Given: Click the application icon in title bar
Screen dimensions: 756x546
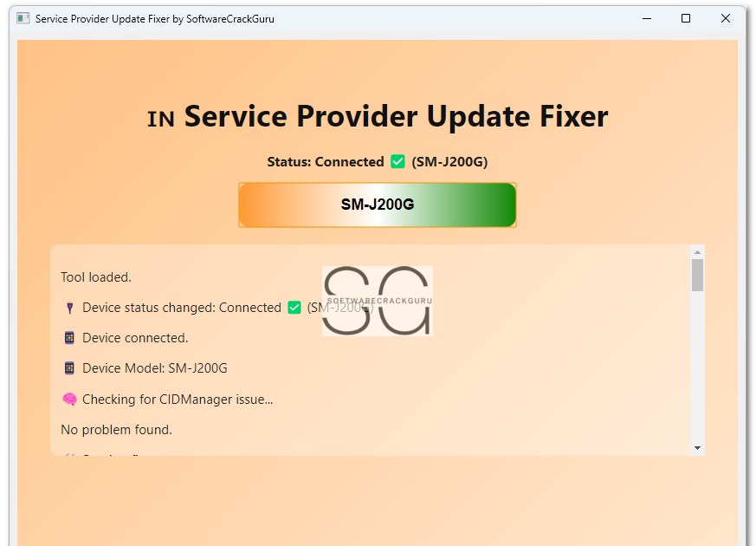Looking at the screenshot, I should coord(23,18).
